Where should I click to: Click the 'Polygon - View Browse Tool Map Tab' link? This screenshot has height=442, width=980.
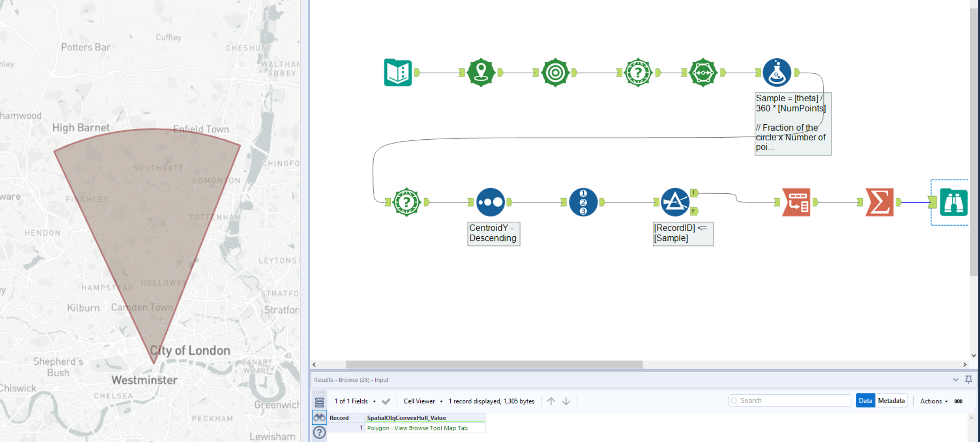tap(418, 428)
